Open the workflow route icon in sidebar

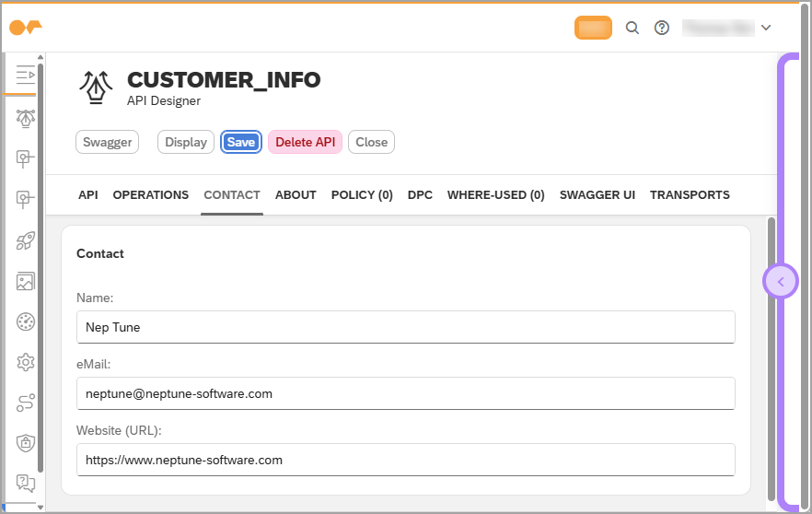click(x=26, y=403)
